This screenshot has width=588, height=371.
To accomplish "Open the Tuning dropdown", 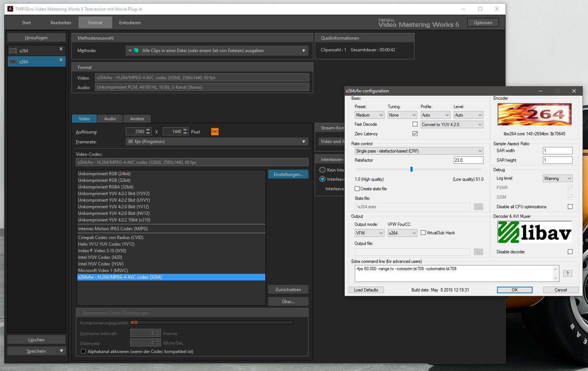I will (x=402, y=115).
